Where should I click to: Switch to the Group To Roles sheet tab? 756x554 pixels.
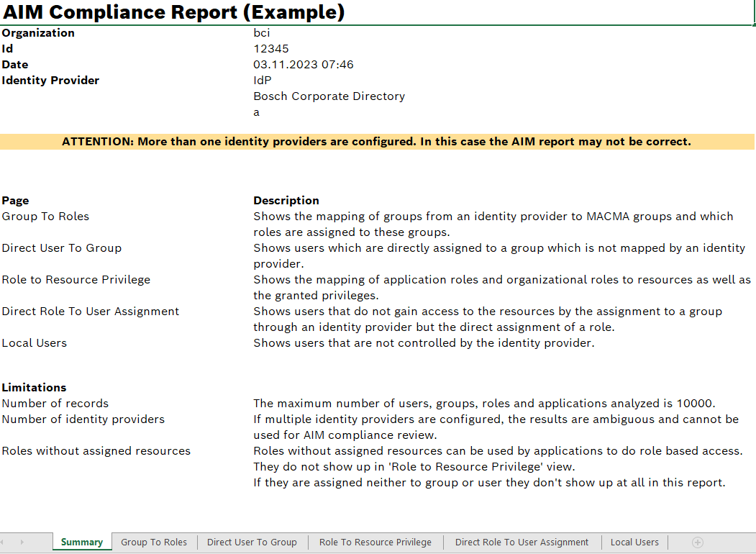click(153, 542)
